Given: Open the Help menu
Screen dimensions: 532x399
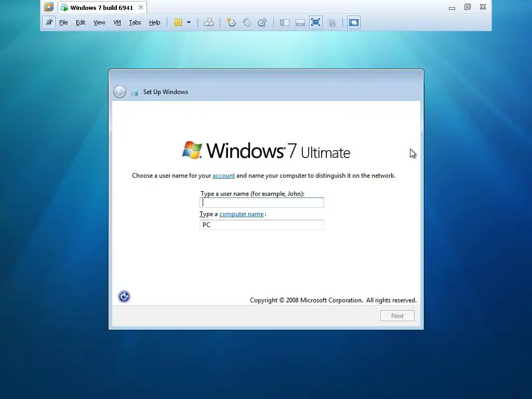Looking at the screenshot, I should pyautogui.click(x=154, y=22).
